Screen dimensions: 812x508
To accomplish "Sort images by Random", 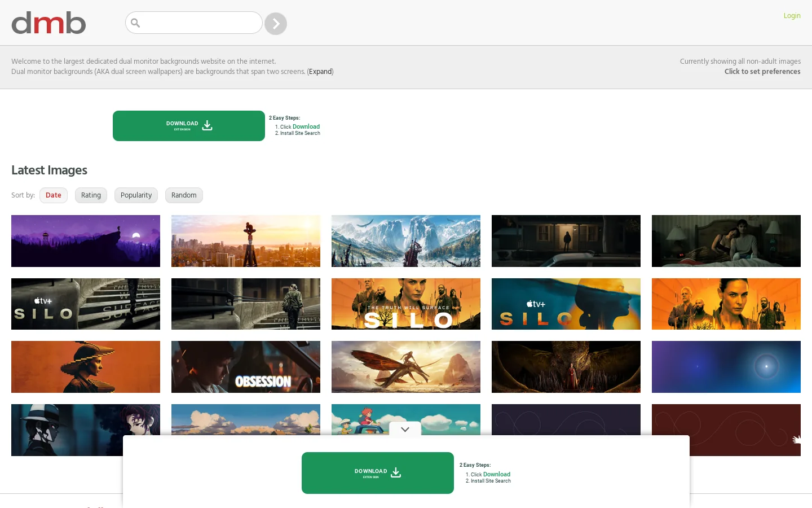I will [x=184, y=195].
